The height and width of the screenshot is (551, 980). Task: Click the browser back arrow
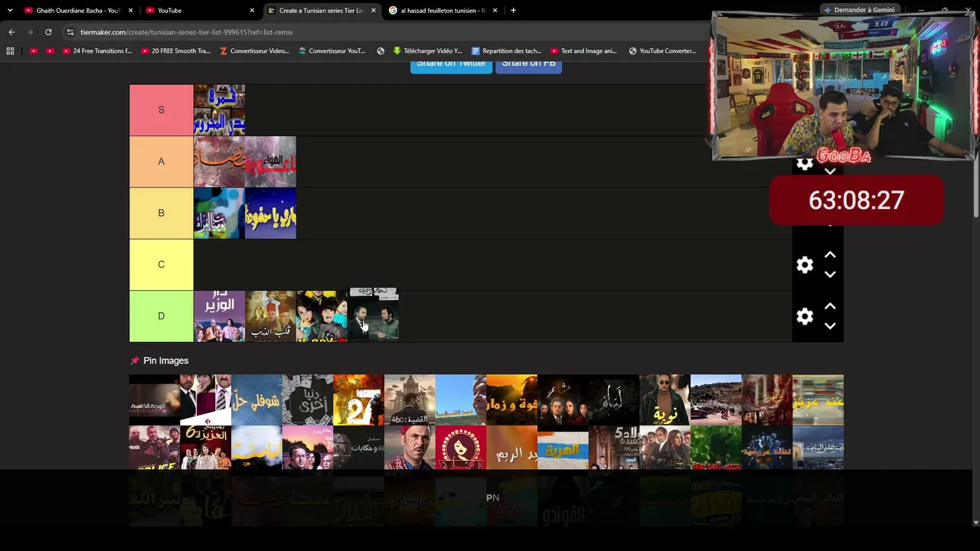click(x=11, y=32)
